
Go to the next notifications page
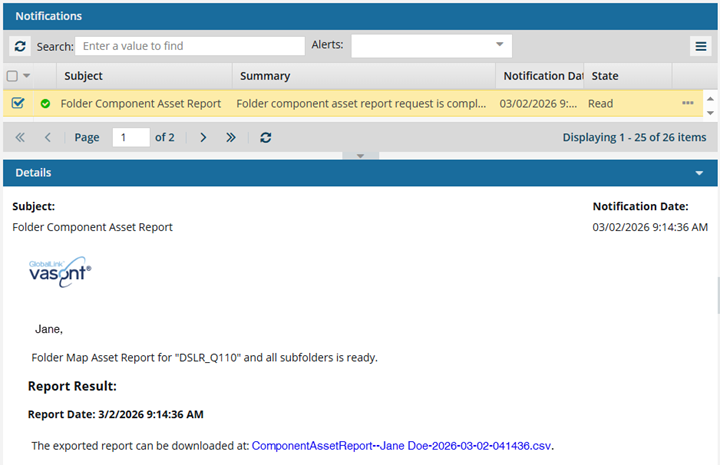(x=203, y=137)
